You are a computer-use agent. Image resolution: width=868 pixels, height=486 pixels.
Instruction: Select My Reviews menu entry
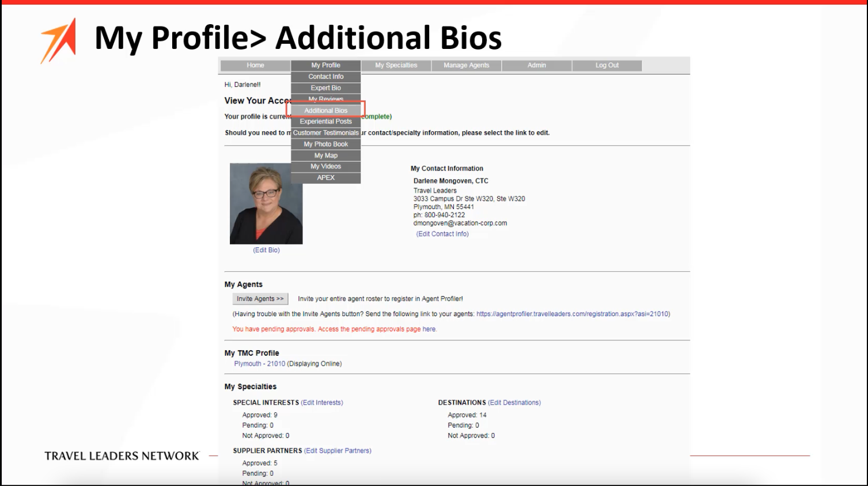[326, 98]
